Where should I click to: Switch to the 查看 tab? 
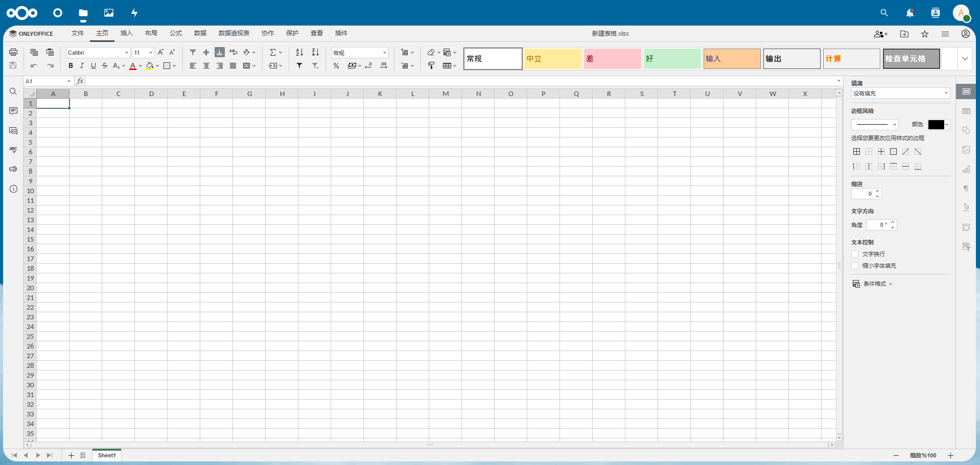[317, 33]
